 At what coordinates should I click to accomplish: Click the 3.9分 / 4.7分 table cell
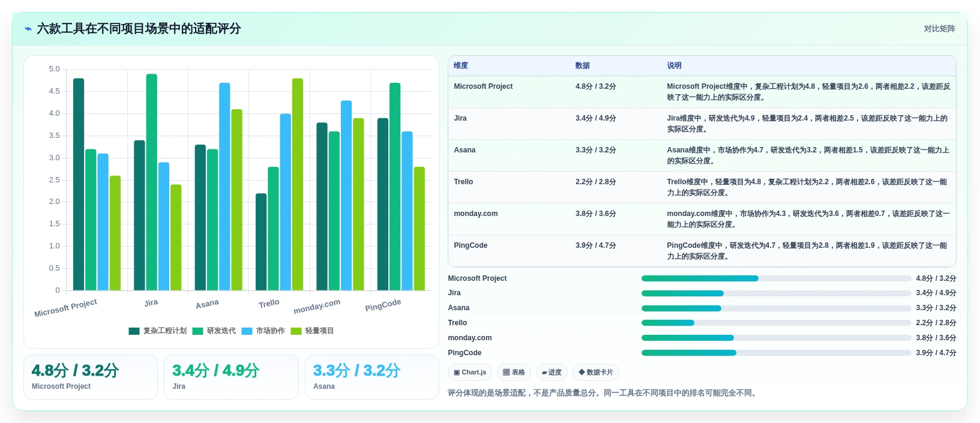[x=596, y=245]
